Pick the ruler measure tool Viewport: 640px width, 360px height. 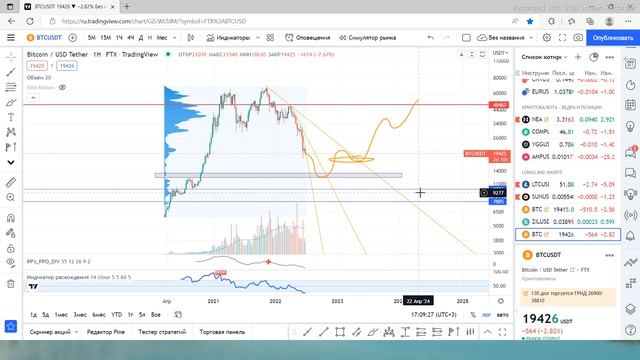tap(11, 182)
